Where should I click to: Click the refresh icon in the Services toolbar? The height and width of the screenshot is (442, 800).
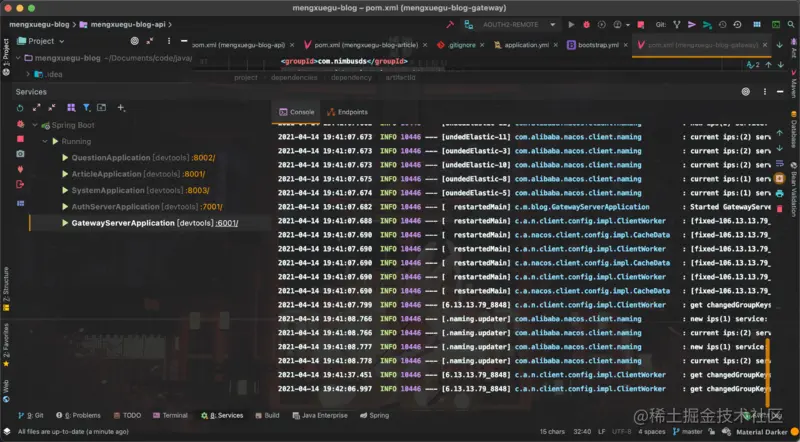[x=20, y=108]
